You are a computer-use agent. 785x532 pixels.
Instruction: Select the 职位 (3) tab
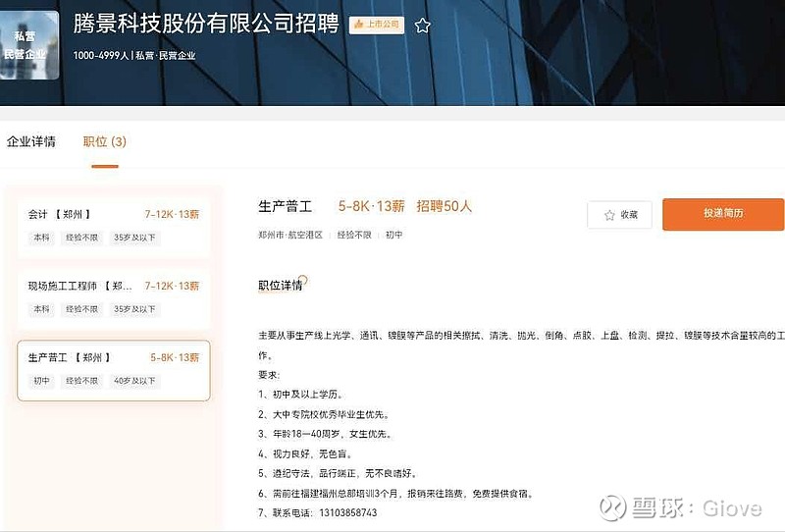pos(105,141)
